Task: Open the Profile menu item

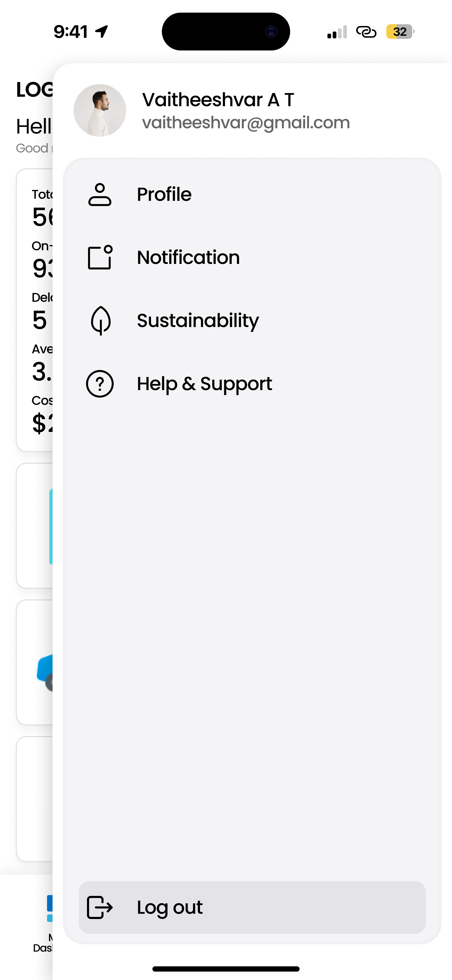Action: coord(252,195)
